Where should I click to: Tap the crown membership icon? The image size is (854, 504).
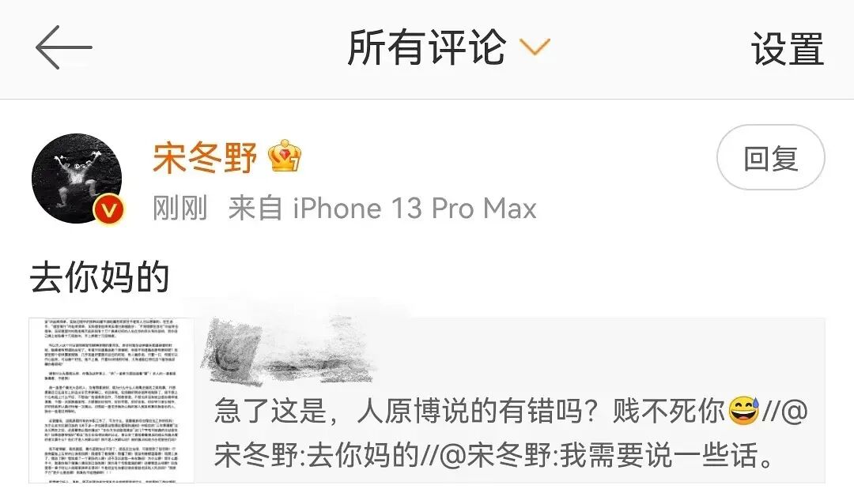285,156
